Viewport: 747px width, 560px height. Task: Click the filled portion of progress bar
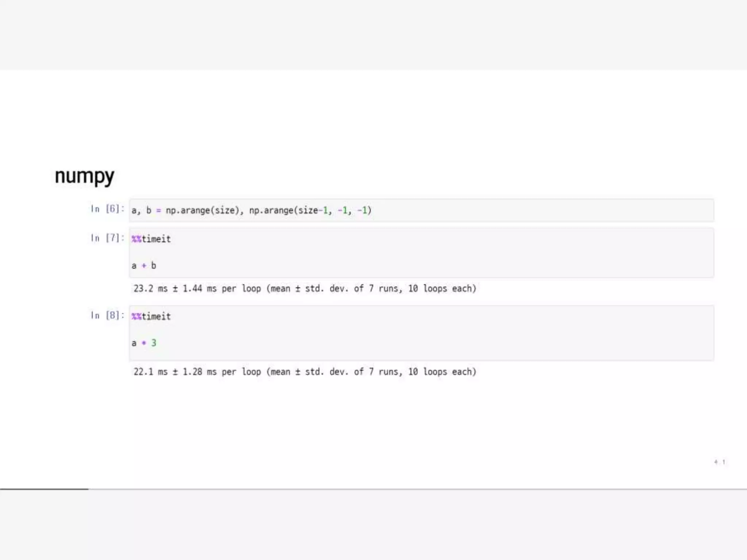tap(44, 489)
